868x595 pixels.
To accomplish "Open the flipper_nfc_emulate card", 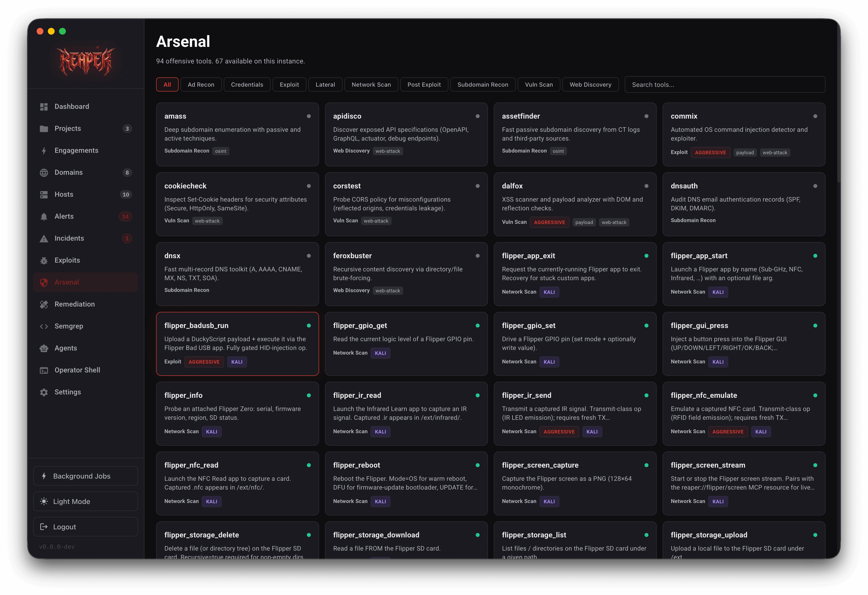I will pos(744,413).
